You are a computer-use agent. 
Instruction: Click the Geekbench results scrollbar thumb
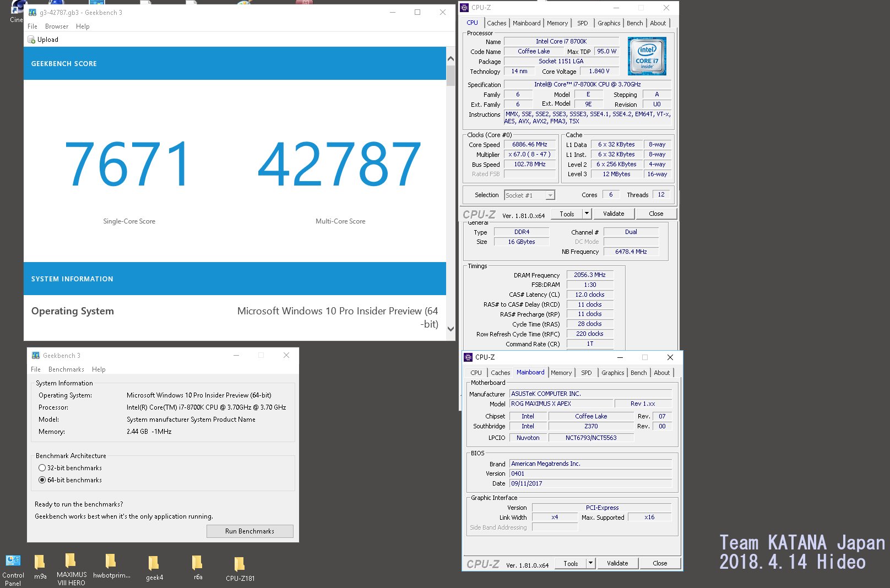pyautogui.click(x=451, y=75)
